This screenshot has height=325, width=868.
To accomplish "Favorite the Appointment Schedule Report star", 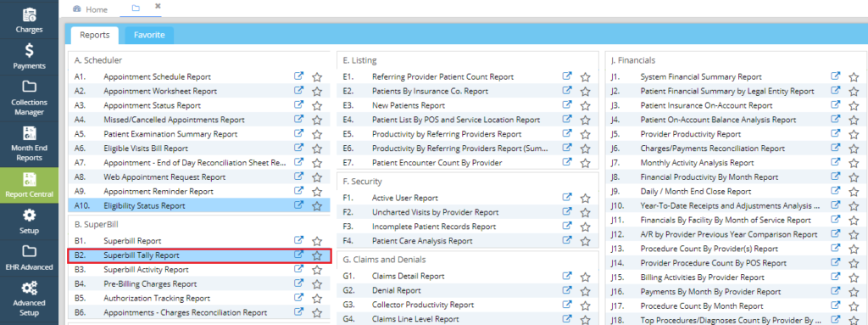I will point(317,77).
